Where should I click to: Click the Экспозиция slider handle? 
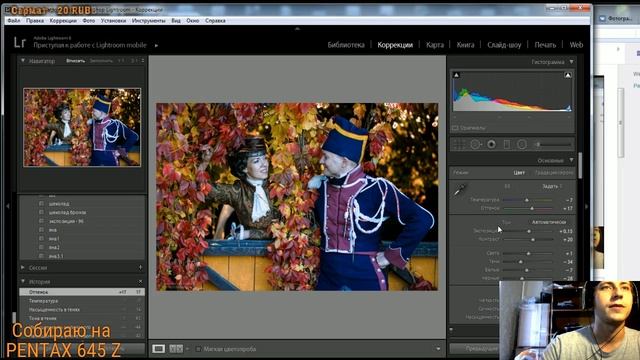529,231
